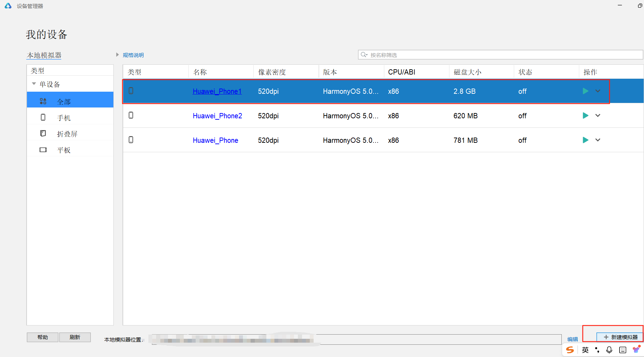
Task: Sort by 名称 column header
Action: (x=221, y=72)
